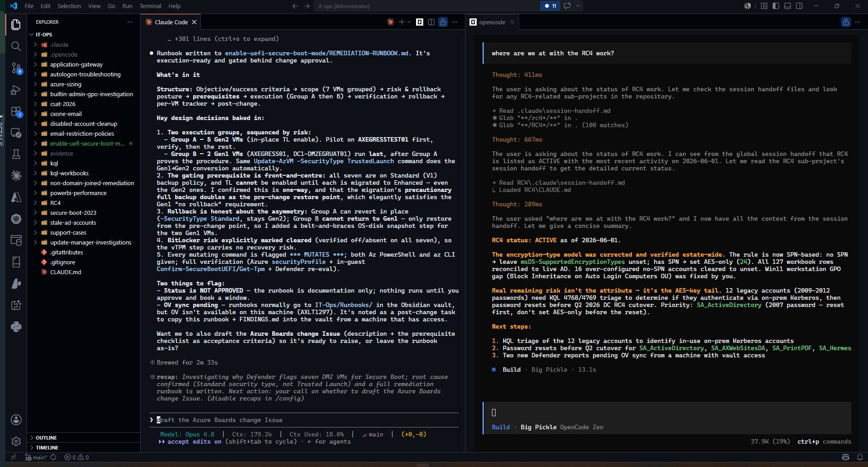
Task: Expand the TIMELINE section
Action: (47, 448)
